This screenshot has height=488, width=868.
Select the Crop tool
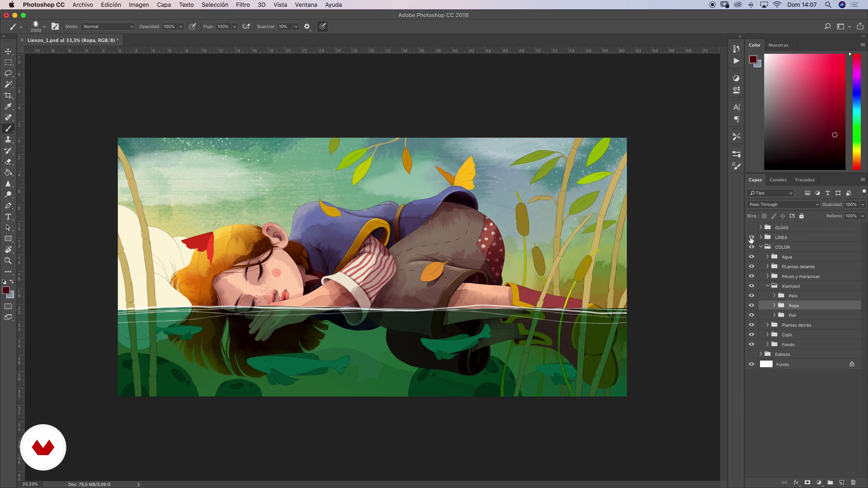point(8,95)
